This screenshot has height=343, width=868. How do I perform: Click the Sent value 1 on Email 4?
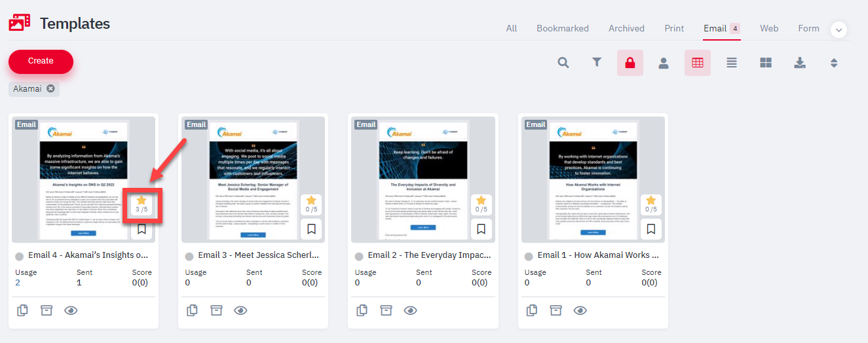[x=79, y=283]
